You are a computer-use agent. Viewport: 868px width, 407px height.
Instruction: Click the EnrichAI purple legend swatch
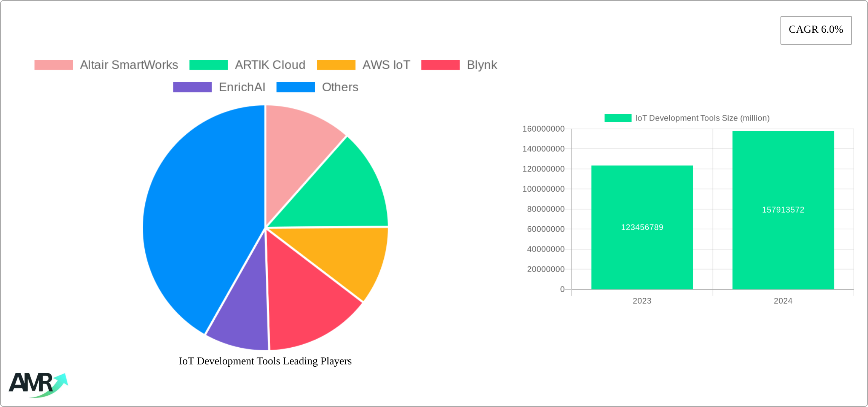click(192, 87)
